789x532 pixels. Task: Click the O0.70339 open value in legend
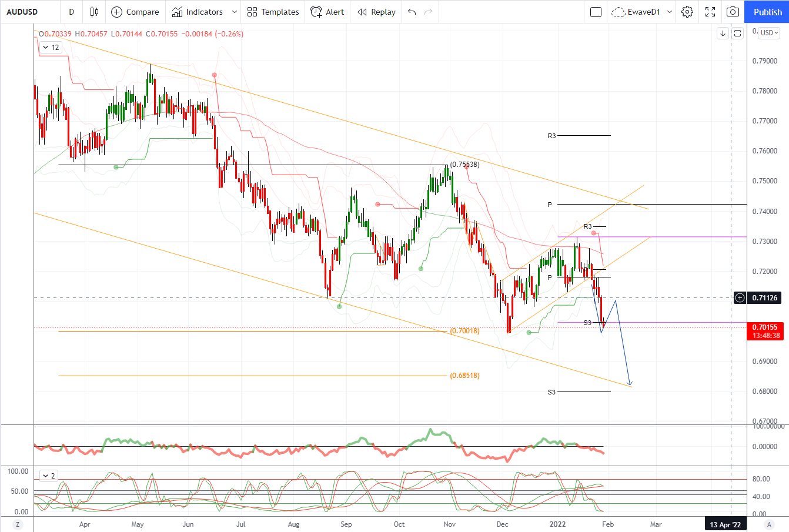[x=55, y=34]
